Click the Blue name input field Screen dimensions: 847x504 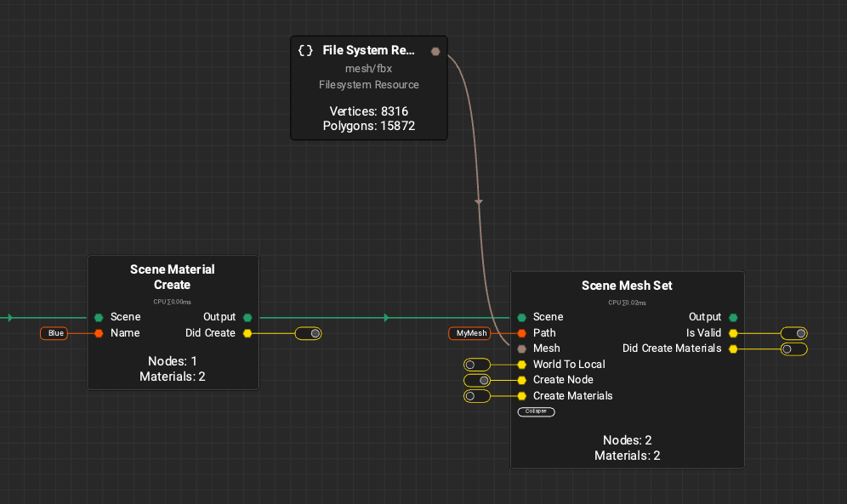pyautogui.click(x=54, y=333)
